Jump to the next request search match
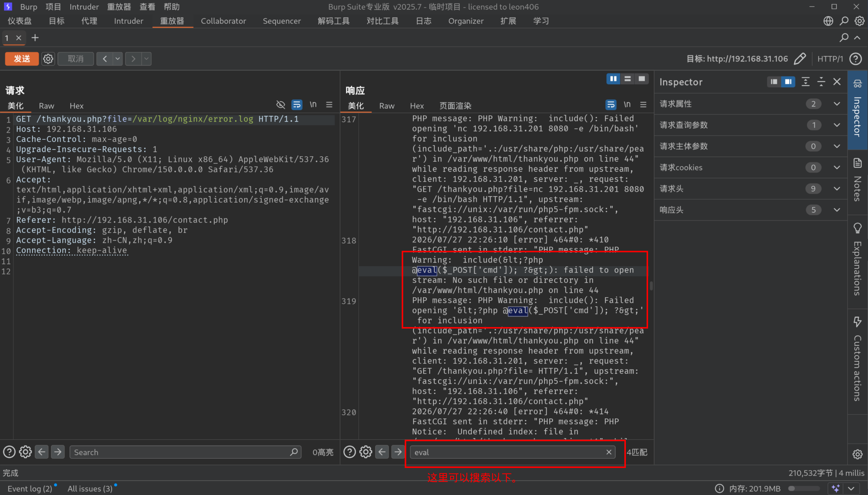868x495 pixels. tap(58, 452)
